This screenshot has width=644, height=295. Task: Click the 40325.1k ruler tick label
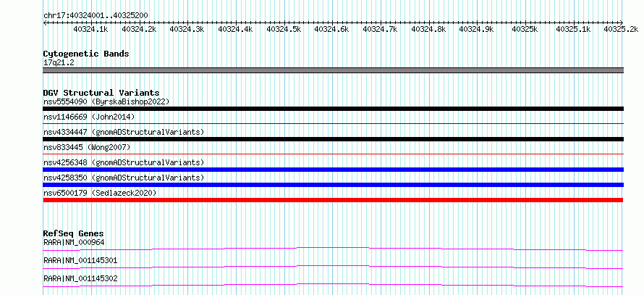[x=573, y=29]
